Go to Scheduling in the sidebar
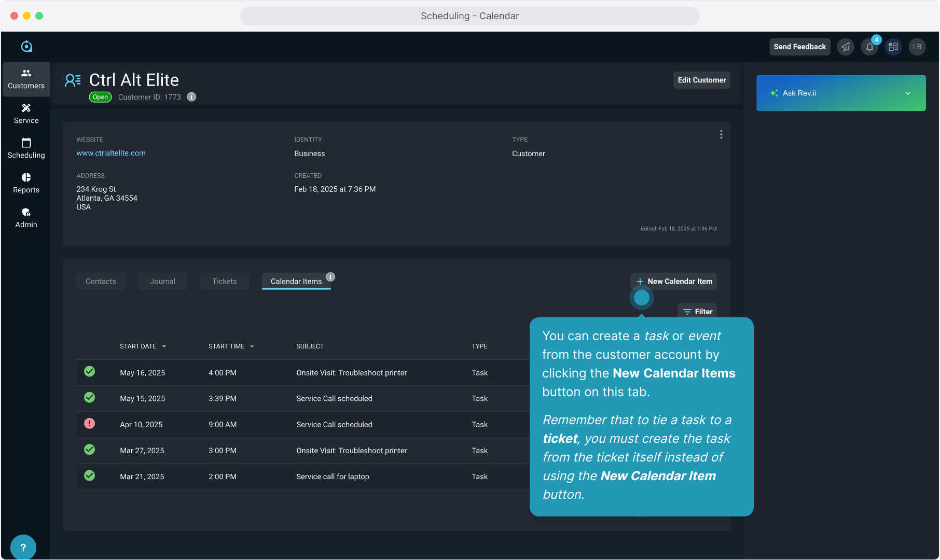The height and width of the screenshot is (560, 940). coord(26,148)
